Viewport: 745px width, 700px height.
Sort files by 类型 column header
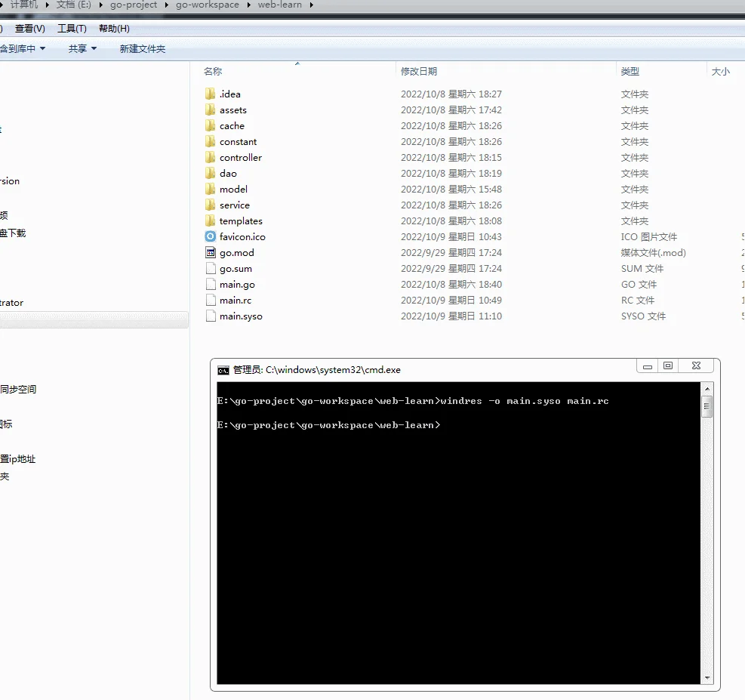click(x=630, y=71)
